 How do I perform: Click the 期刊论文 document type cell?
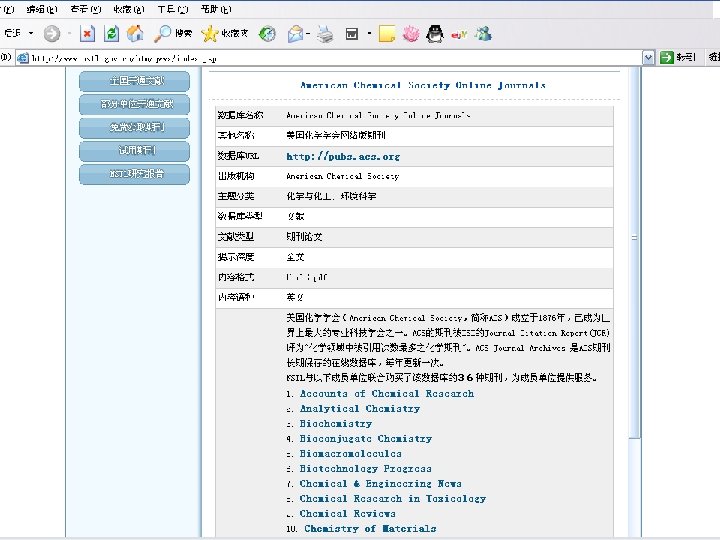[x=304, y=236]
